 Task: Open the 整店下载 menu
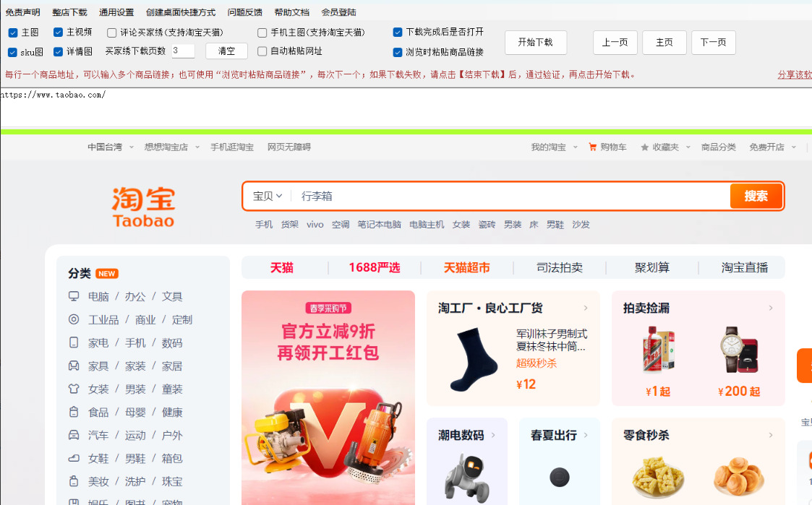(69, 12)
